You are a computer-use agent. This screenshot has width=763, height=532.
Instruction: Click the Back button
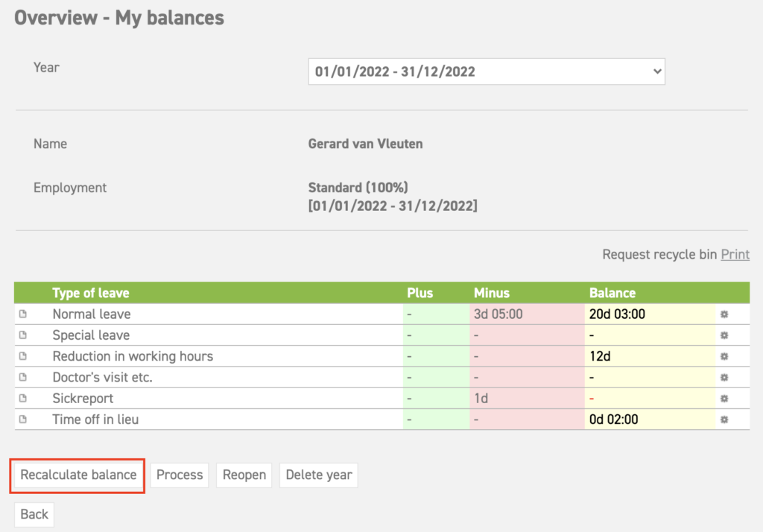click(34, 514)
